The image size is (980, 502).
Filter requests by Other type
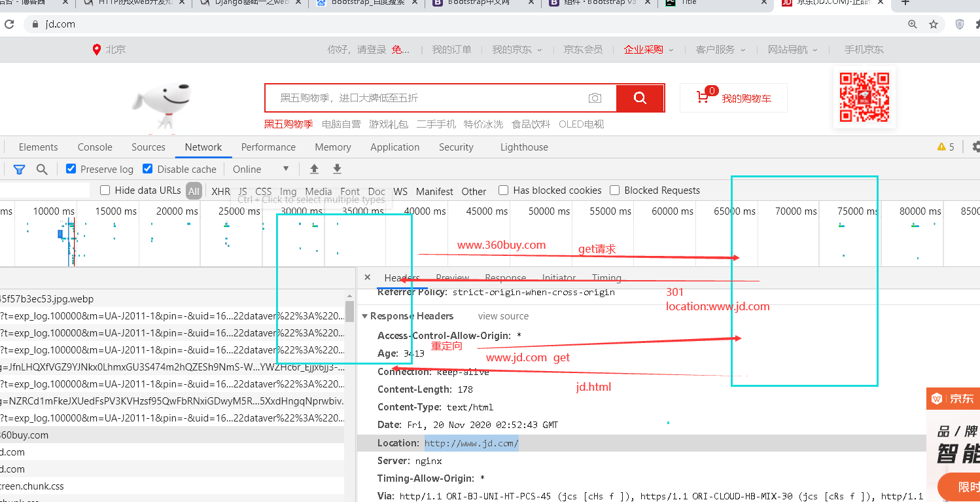pyautogui.click(x=474, y=192)
